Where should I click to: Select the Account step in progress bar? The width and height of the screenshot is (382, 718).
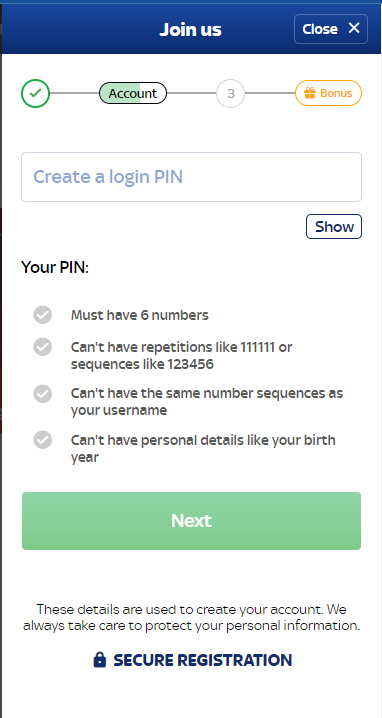[133, 93]
